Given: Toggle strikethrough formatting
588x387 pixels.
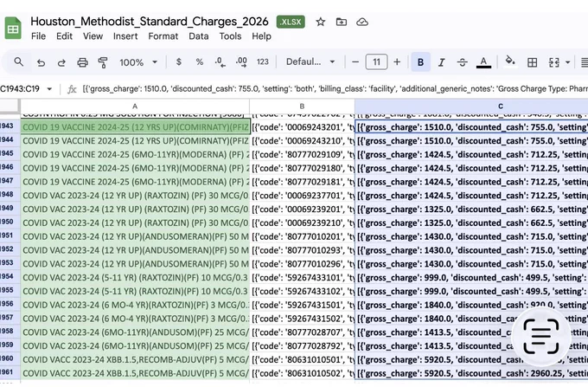Looking at the screenshot, I should pyautogui.click(x=463, y=62).
